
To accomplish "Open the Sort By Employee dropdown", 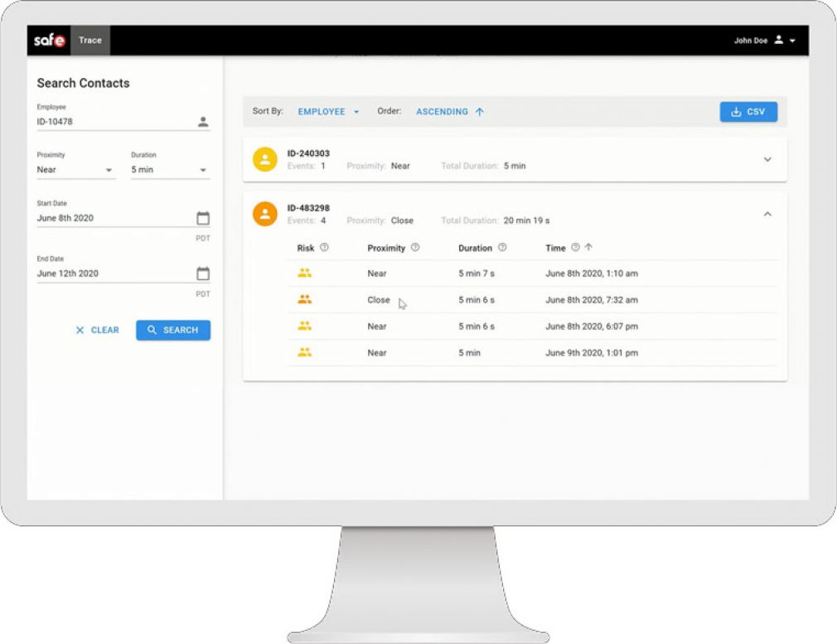I will 328,112.
